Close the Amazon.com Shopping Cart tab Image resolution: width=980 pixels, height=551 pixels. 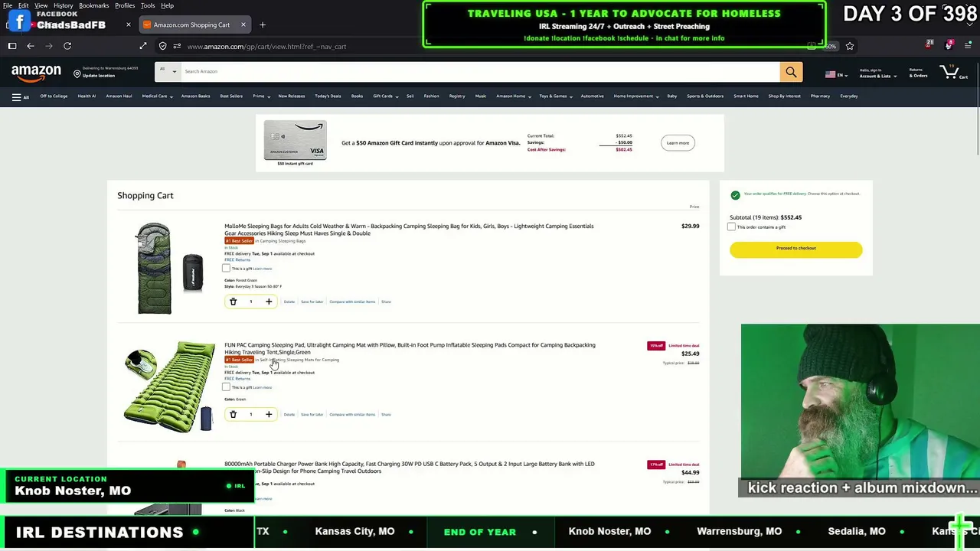(243, 25)
